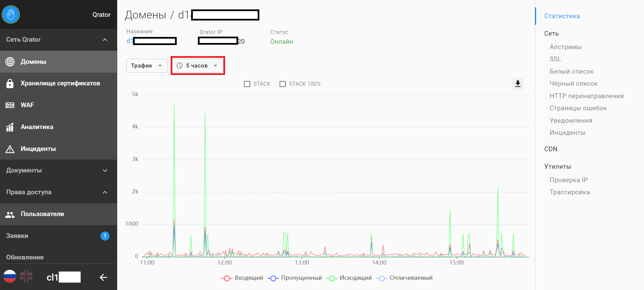This screenshot has height=290, width=644.
Task: Click the globe icon beside Домены
Action: click(10, 62)
